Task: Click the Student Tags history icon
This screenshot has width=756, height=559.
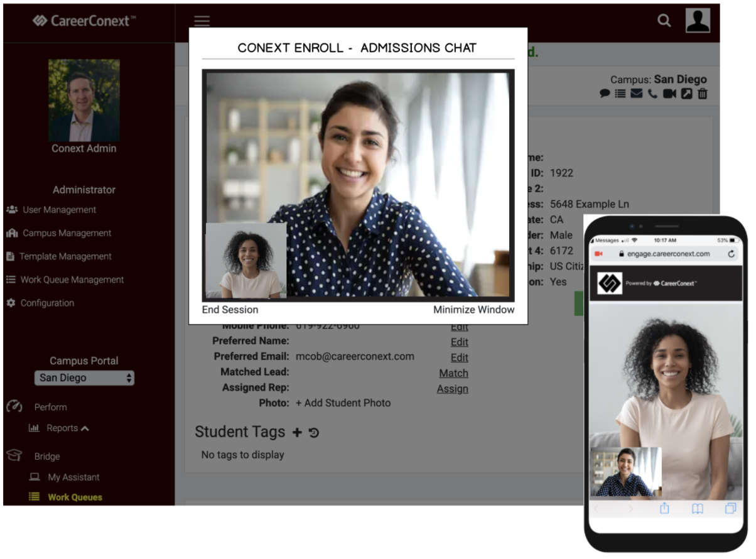Action: point(314,432)
